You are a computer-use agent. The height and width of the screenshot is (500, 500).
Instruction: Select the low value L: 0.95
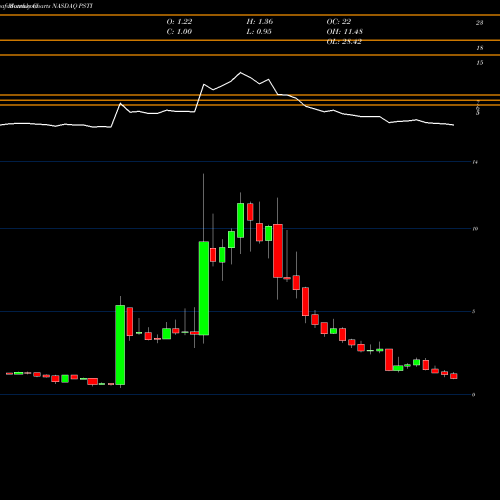point(259,32)
